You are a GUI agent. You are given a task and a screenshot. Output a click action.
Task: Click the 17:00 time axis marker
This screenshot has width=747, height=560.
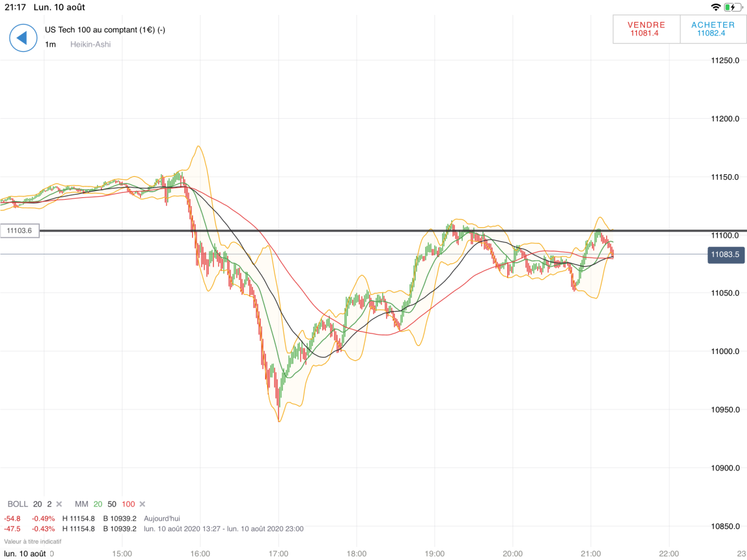pyautogui.click(x=278, y=553)
